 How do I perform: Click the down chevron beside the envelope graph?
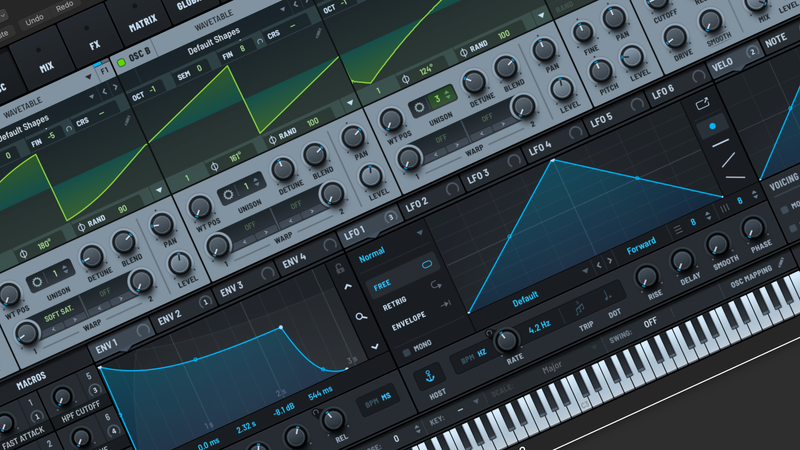coord(375,346)
